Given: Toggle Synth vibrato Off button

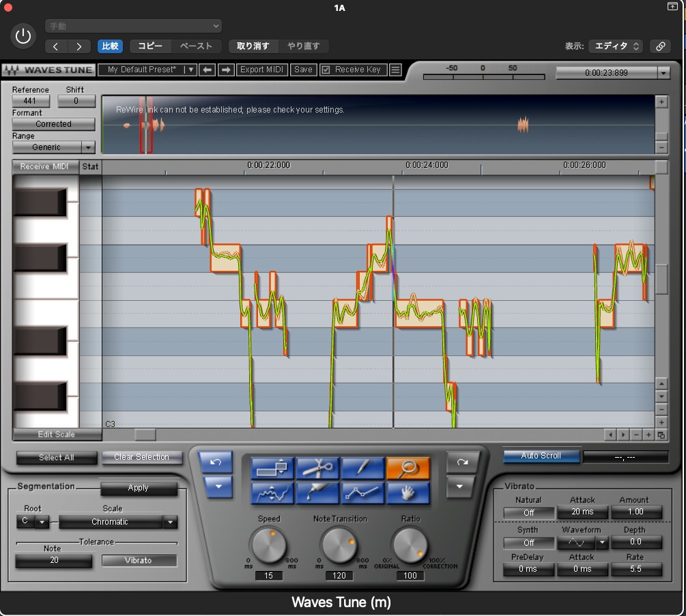Looking at the screenshot, I should coord(528,542).
